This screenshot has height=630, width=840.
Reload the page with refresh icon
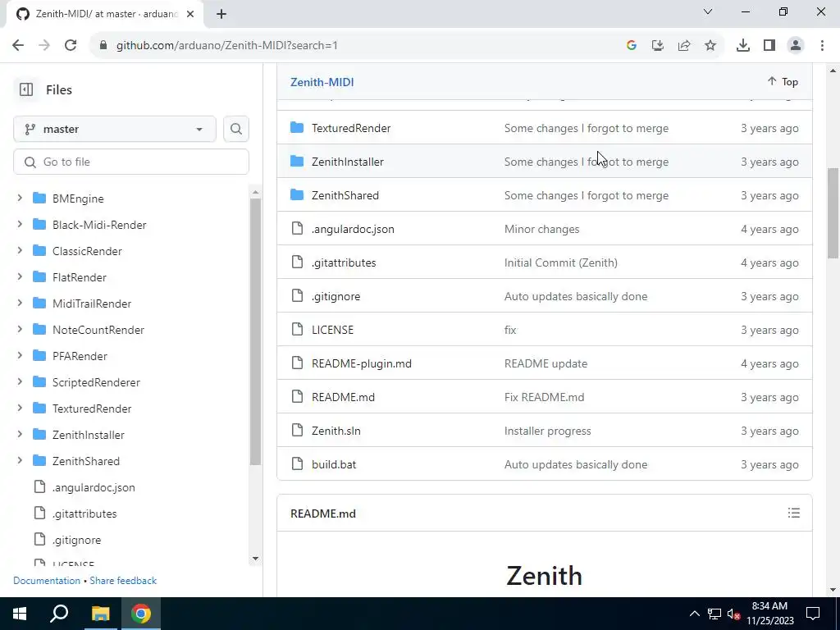71,46
